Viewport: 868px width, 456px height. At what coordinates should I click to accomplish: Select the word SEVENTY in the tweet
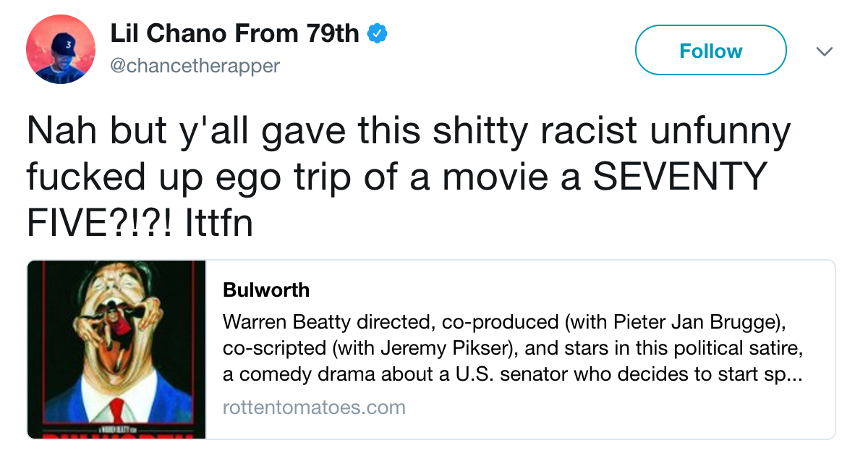676,177
